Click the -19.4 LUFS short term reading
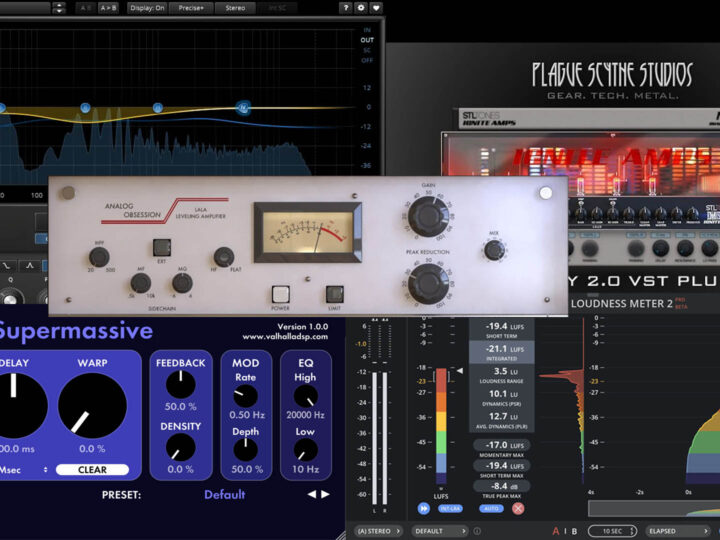This screenshot has width=720, height=540. pos(501,329)
